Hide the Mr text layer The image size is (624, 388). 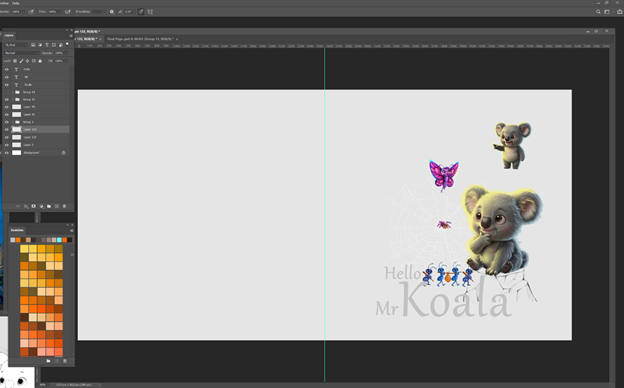pos(7,77)
